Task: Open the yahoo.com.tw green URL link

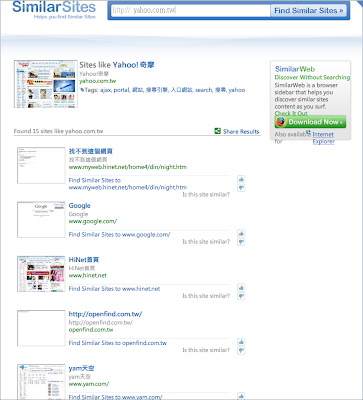Action: [x=98, y=81]
